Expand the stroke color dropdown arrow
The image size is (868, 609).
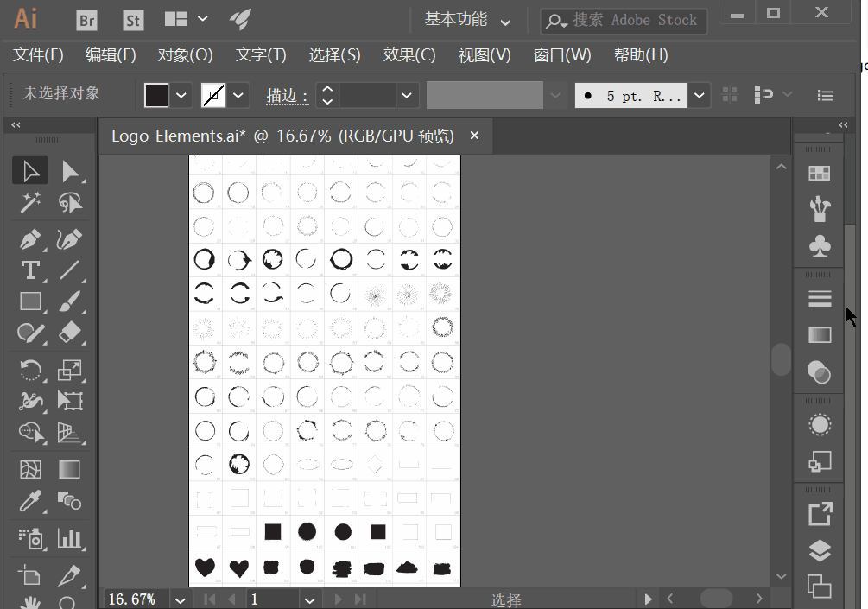[x=238, y=95]
